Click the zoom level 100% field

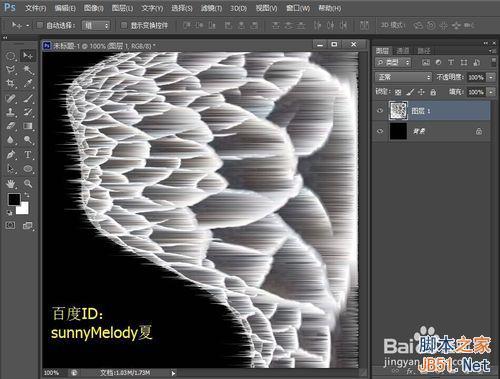[x=52, y=373]
